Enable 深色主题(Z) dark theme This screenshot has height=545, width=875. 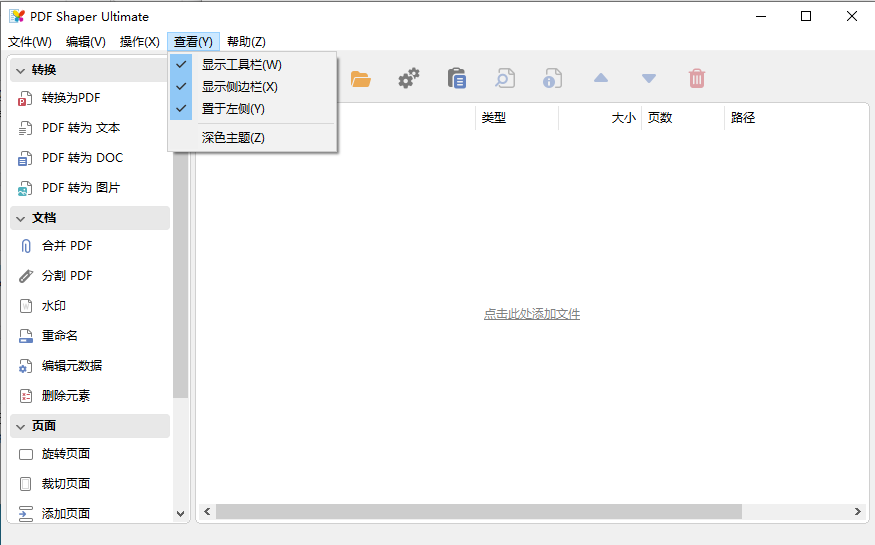click(x=252, y=138)
